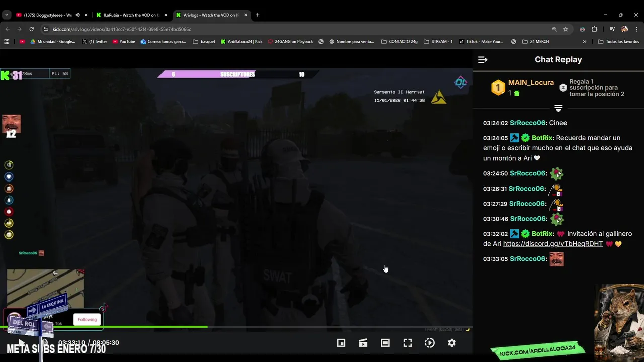The width and height of the screenshot is (644, 362).
Task: Open the 24 MERCH bookmarks folder
Action: pyautogui.click(x=535, y=42)
